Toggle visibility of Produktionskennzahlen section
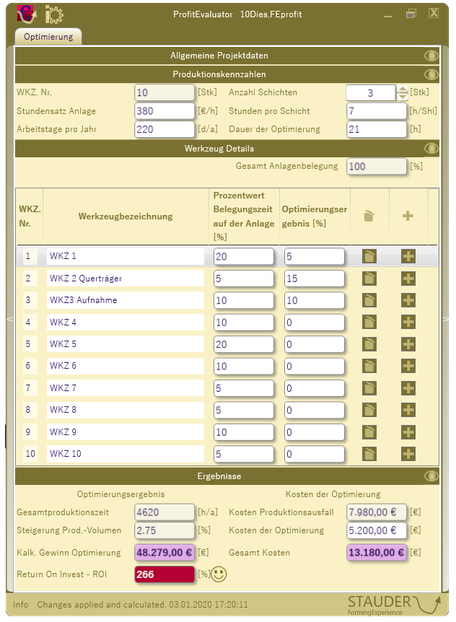 (431, 74)
